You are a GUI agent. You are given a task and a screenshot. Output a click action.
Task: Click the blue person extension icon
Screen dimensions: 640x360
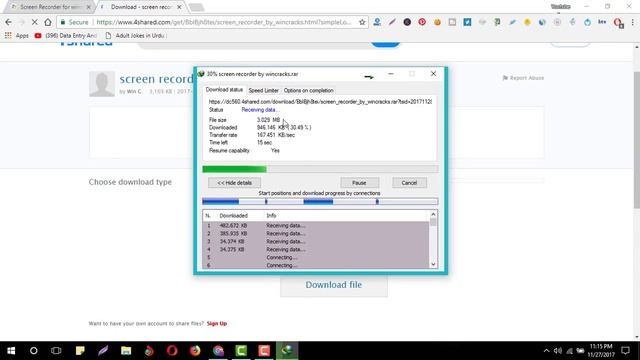377,22
